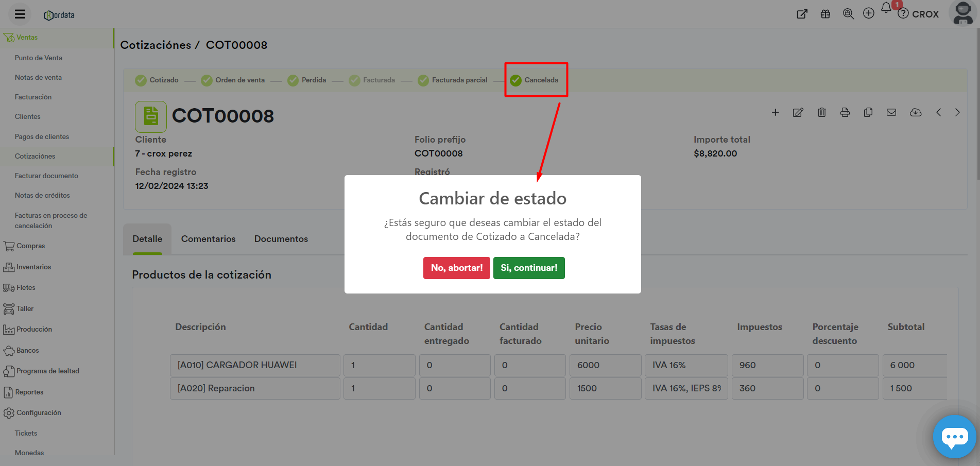Go to next quotation with right chevron
Image resolution: width=980 pixels, height=466 pixels.
[957, 112]
